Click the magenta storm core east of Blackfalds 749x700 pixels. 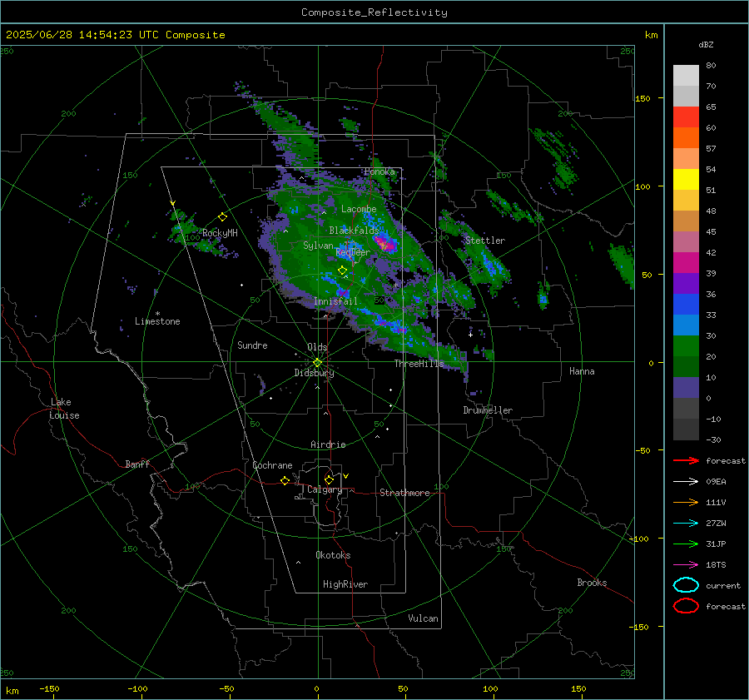click(x=386, y=245)
